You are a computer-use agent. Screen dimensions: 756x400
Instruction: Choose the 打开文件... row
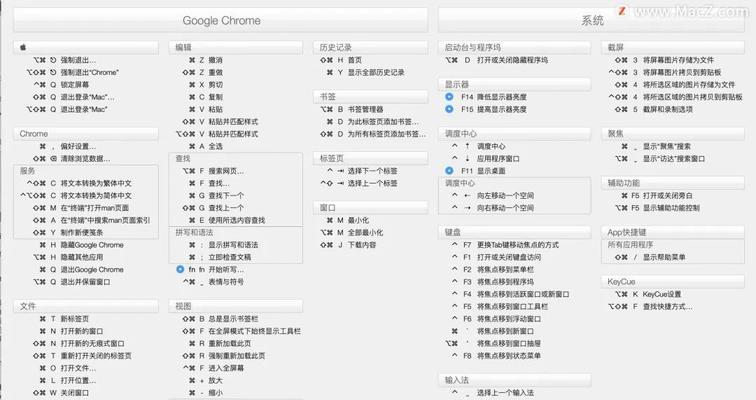(68, 368)
